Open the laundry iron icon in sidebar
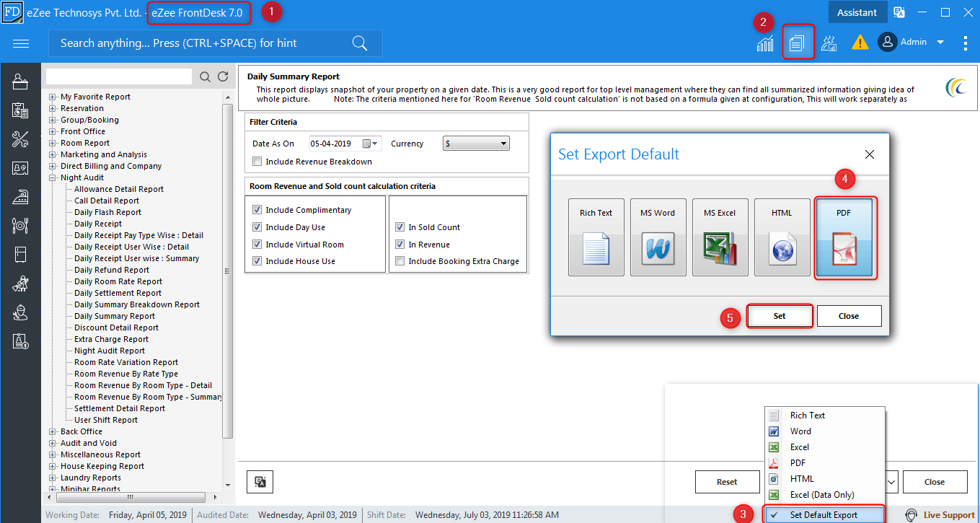 tap(20, 197)
